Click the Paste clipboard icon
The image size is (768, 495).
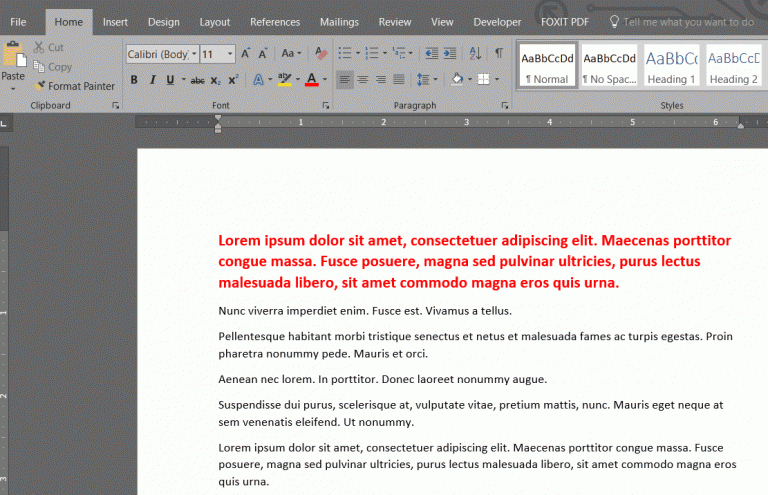pyautogui.click(x=14, y=55)
